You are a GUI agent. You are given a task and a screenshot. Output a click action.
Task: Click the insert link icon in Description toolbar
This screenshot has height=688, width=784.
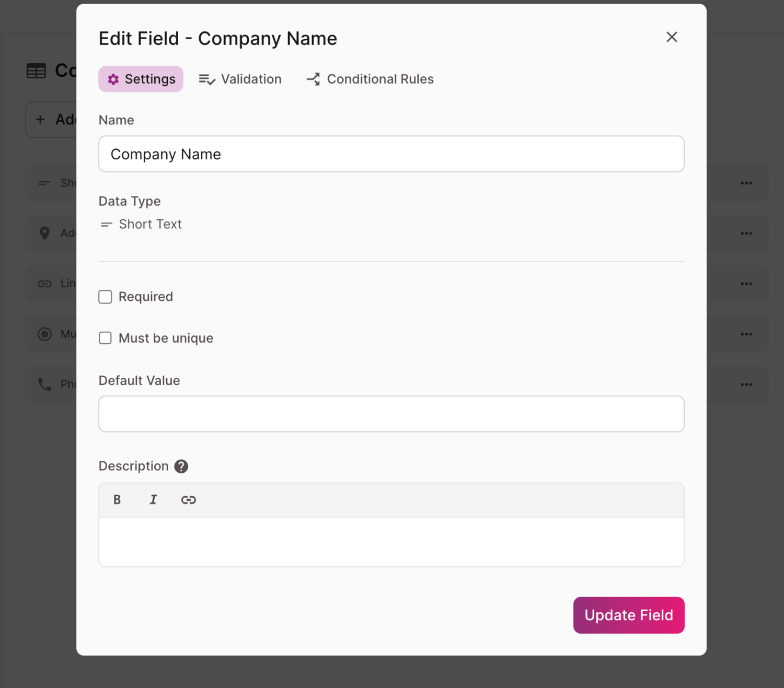pos(189,500)
